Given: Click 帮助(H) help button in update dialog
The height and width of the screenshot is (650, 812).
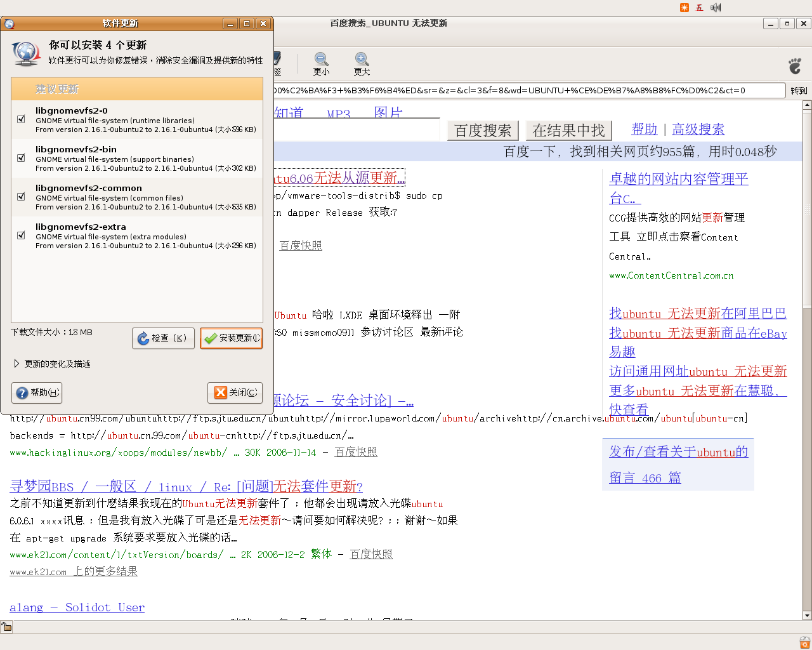Looking at the screenshot, I should click(x=37, y=393).
